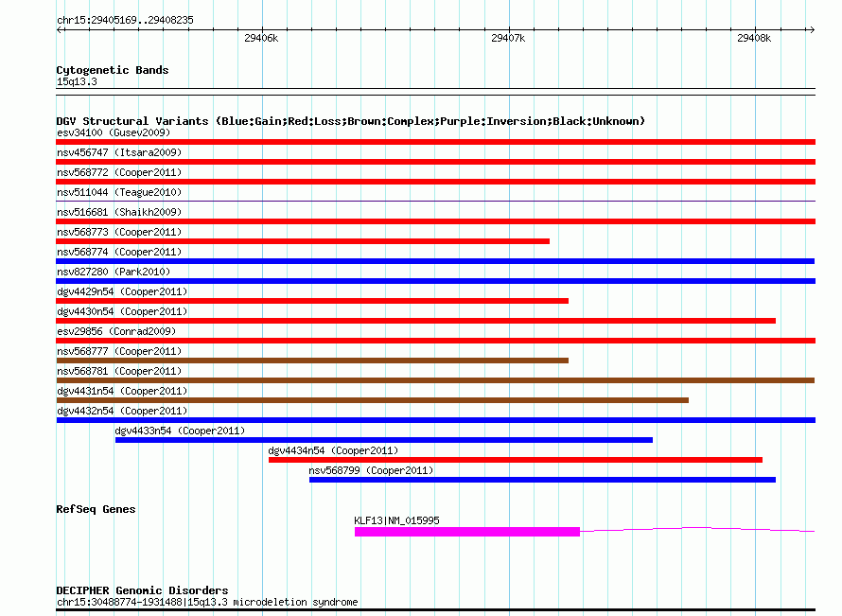Click the 29407k ruler tick label
This screenshot has width=842, height=616.
tap(508, 38)
